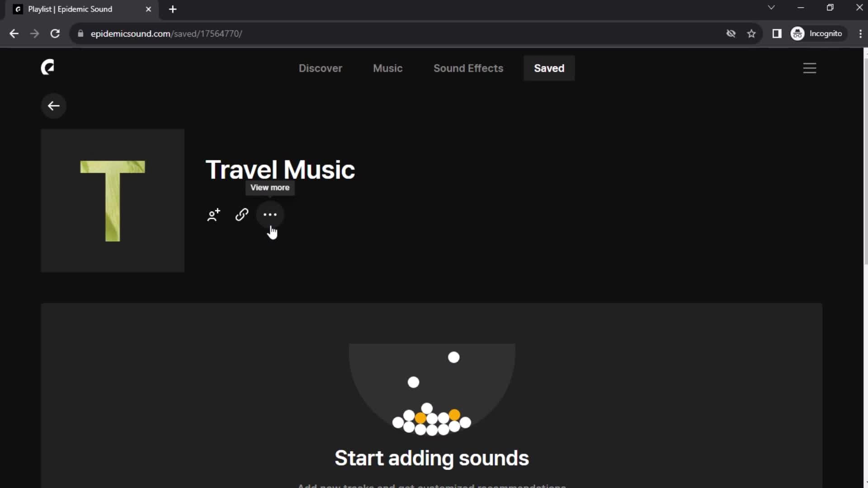Click the copy link icon
Image resolution: width=868 pixels, height=488 pixels.
[242, 215]
